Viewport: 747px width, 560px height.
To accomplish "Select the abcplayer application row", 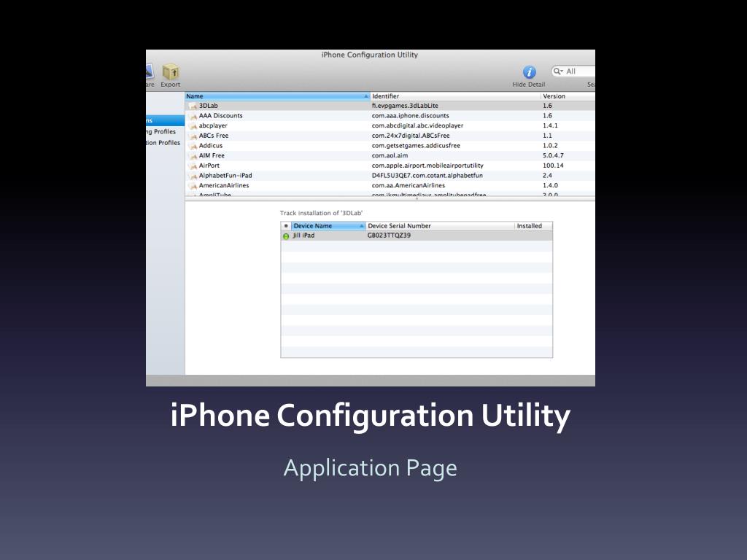I will tap(390, 125).
